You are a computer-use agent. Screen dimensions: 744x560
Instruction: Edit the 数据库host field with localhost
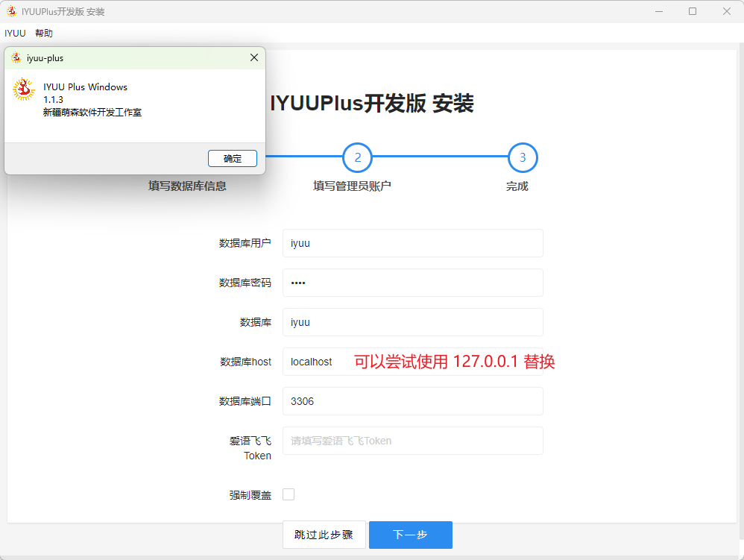[413, 362]
